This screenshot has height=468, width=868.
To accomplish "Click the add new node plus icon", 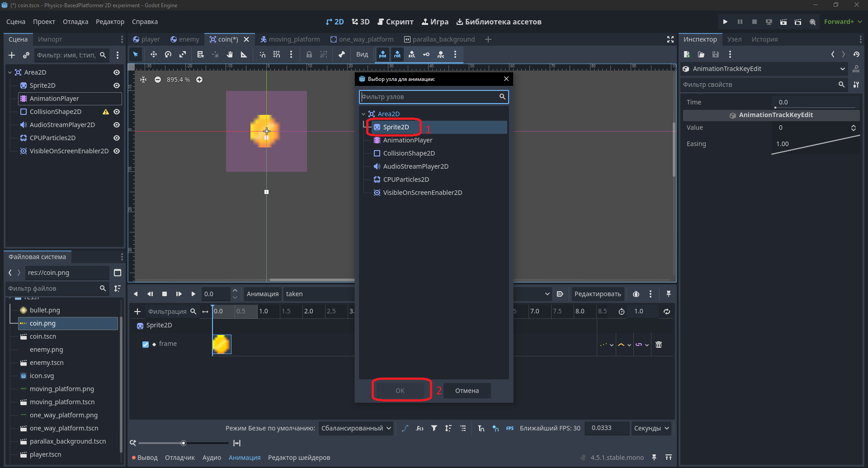I will [12, 55].
